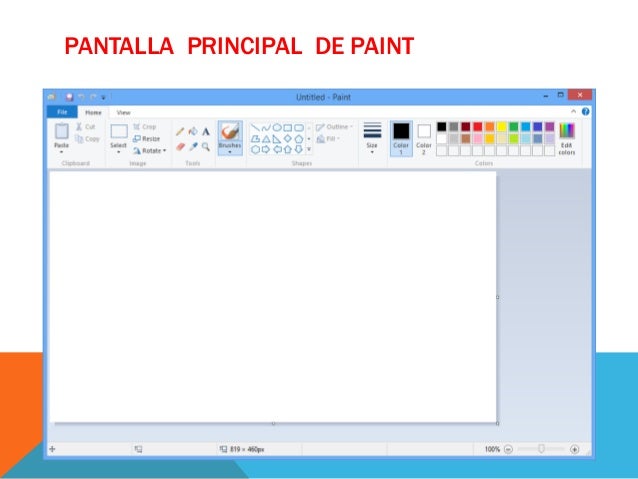Pick the purple color swatch

(x=550, y=127)
